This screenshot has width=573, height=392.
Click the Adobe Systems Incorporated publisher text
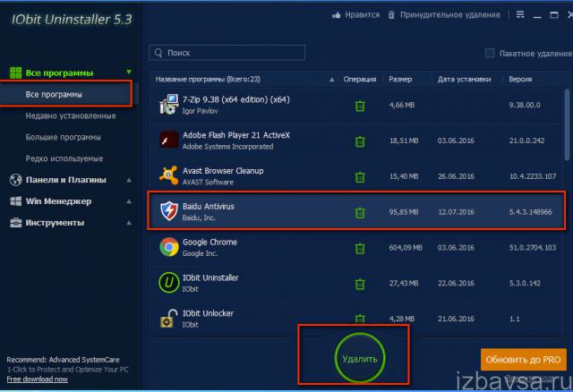[227, 147]
